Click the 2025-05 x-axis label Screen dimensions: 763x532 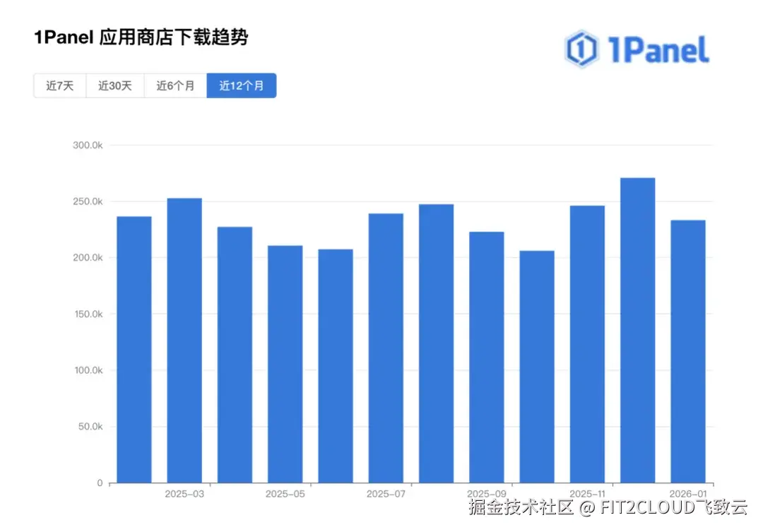pos(285,494)
